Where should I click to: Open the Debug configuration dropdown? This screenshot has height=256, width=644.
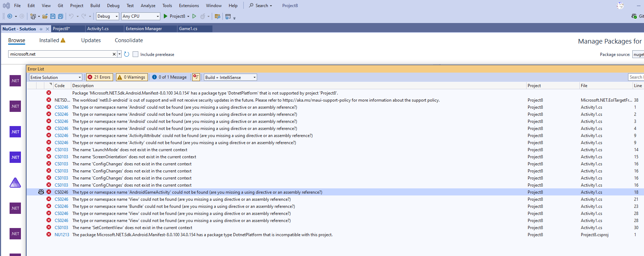(107, 16)
